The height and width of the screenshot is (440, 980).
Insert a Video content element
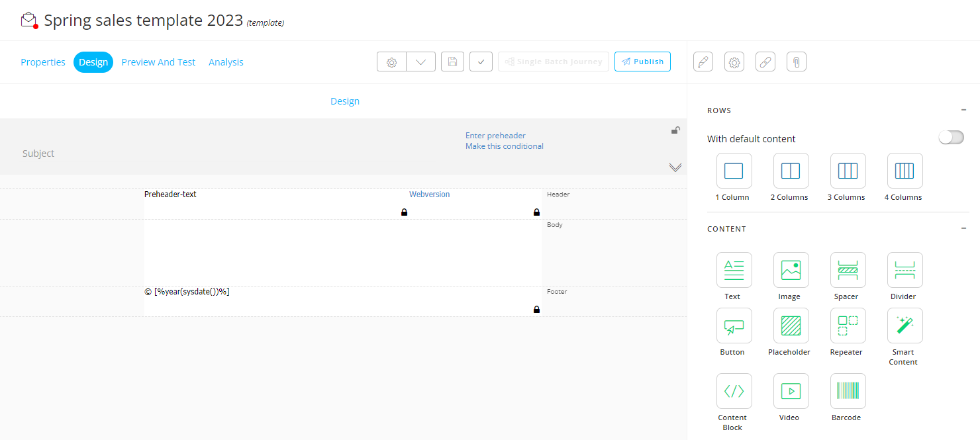791,391
